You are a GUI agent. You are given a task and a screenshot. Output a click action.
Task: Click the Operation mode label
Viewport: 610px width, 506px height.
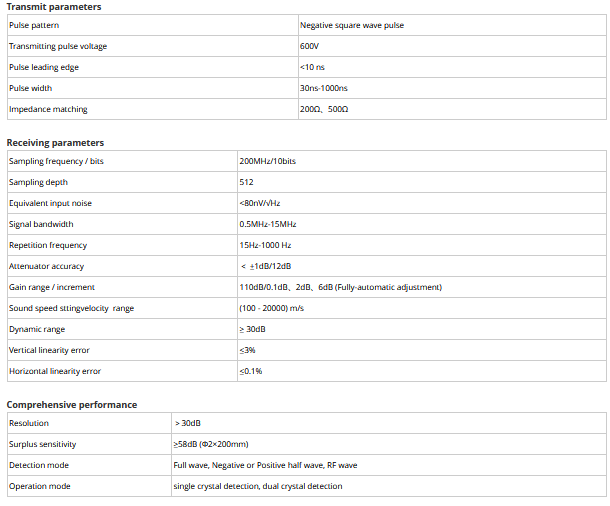[x=40, y=486]
